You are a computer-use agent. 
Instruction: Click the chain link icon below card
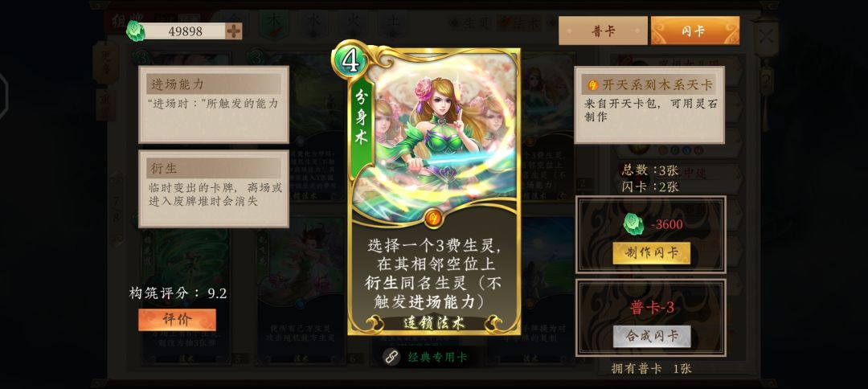click(392, 357)
